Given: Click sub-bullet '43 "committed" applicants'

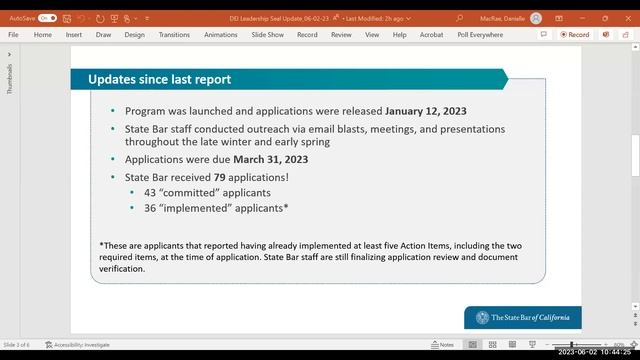Looking at the screenshot, I should pos(207,193).
